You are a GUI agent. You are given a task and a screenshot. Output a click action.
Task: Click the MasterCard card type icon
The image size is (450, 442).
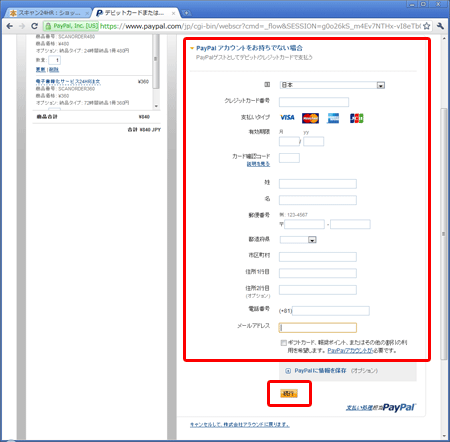pyautogui.click(x=310, y=118)
